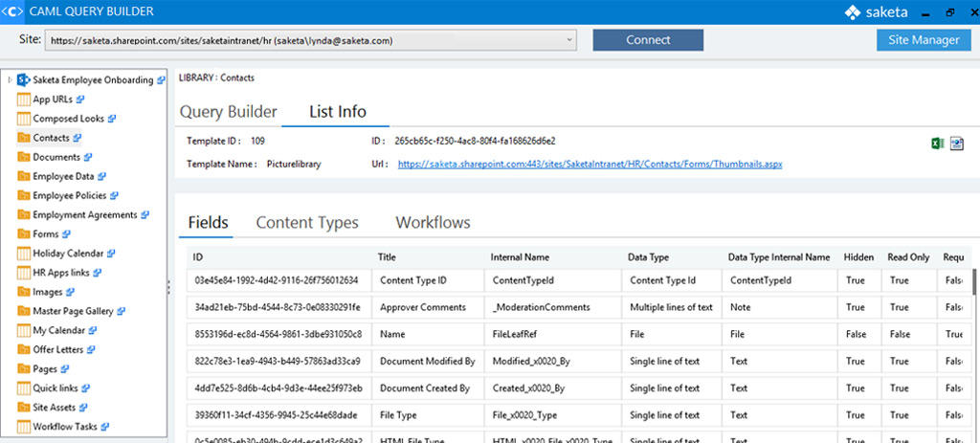Click the '_ModerationComments' cell
Screen dimensions: 980x443
552,307
